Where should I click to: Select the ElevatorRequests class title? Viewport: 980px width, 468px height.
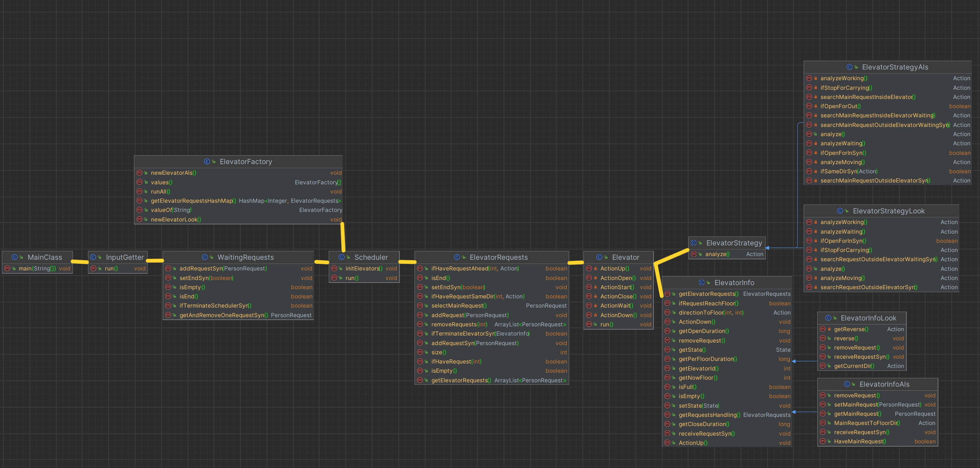(498, 258)
